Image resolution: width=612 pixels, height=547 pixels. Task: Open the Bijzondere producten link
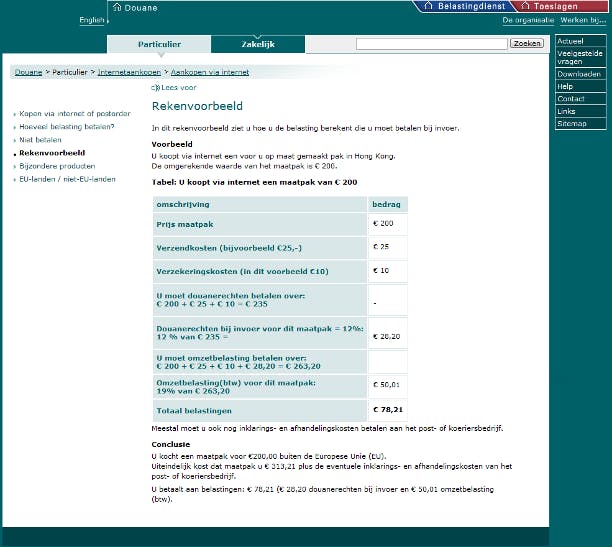[57, 166]
